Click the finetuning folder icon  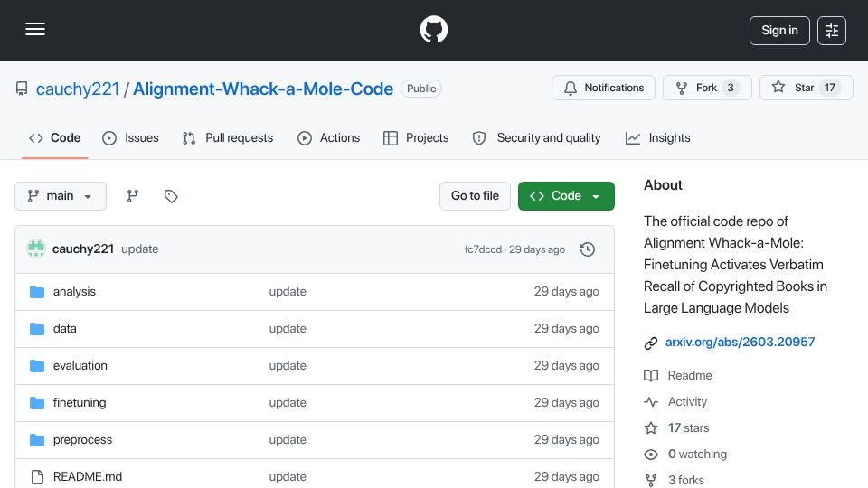(37, 403)
